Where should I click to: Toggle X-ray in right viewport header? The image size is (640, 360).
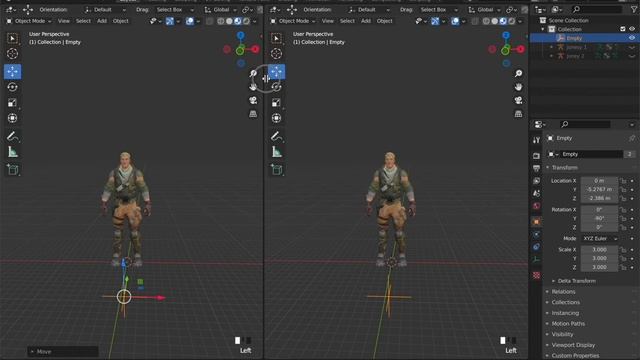coord(475,21)
